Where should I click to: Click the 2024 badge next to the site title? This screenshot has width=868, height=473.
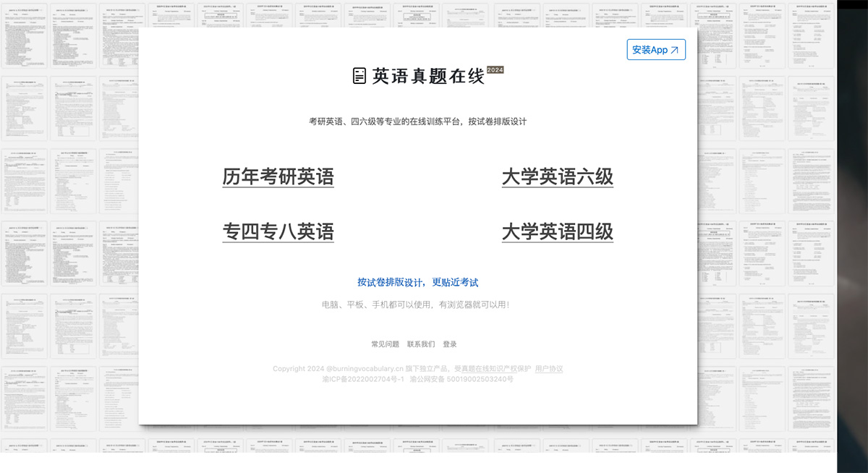tap(495, 70)
